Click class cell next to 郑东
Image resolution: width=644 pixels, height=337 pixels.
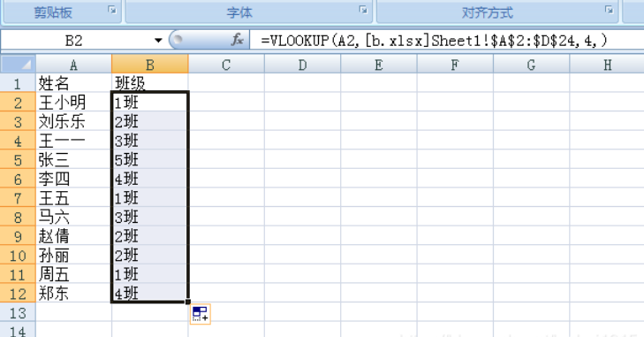150,294
